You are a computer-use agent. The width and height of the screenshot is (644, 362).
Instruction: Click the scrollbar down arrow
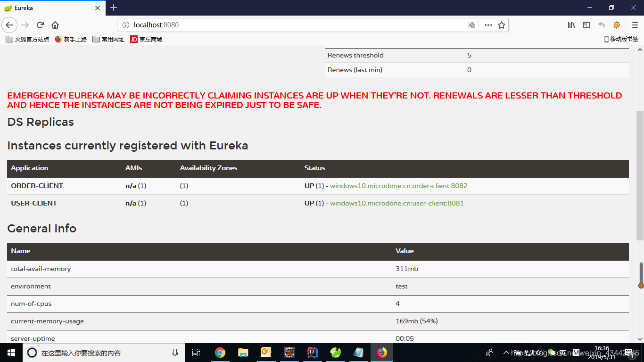[640, 338]
